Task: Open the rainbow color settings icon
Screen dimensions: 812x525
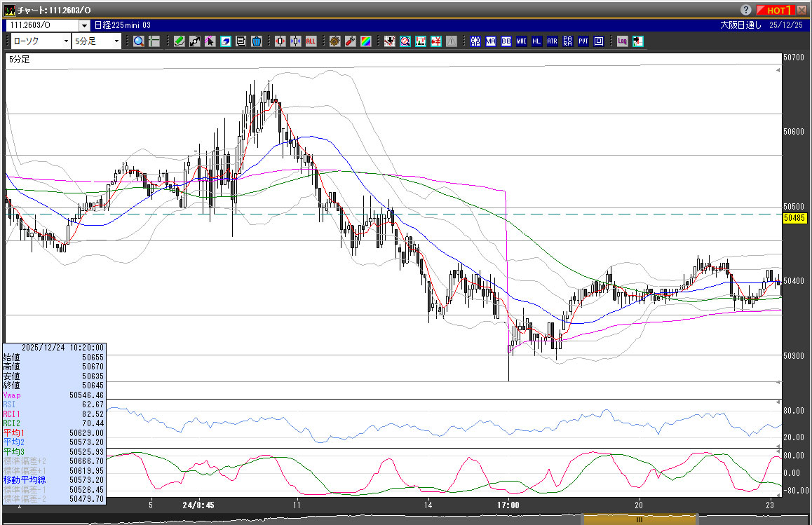Action: [x=365, y=41]
